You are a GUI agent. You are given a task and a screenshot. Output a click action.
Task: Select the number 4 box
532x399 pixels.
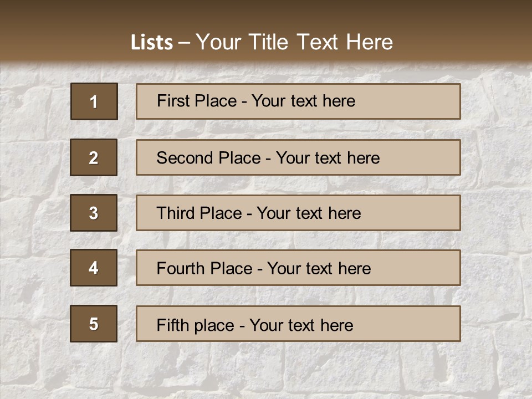94,268
